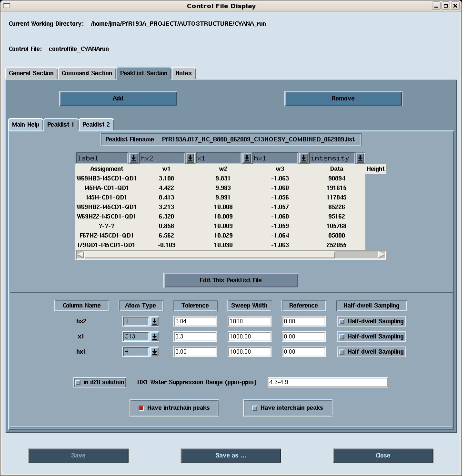The image size is (462, 476).
Task: Click the Save as ... button
Action: pyautogui.click(x=231, y=456)
